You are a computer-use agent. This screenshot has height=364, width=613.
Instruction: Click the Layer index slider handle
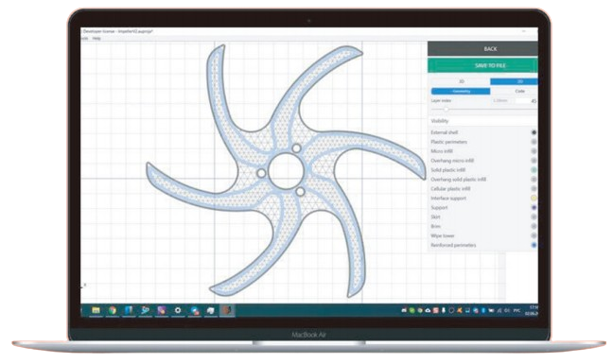[x=447, y=110]
